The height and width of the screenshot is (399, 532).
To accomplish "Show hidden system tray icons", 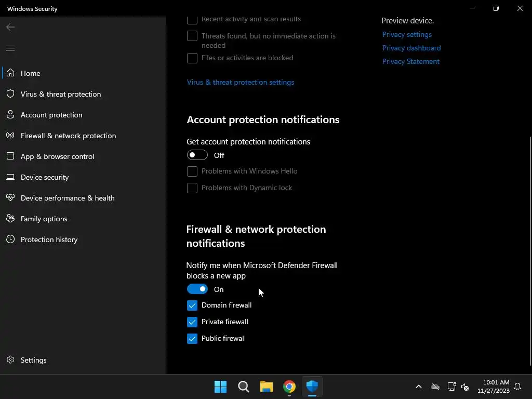I will 419,387.
